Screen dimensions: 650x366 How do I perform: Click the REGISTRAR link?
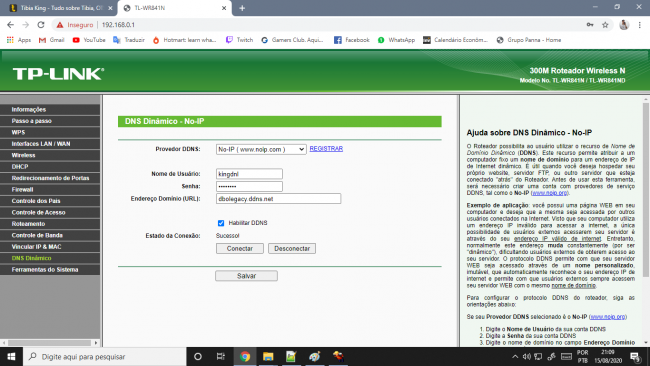click(326, 149)
